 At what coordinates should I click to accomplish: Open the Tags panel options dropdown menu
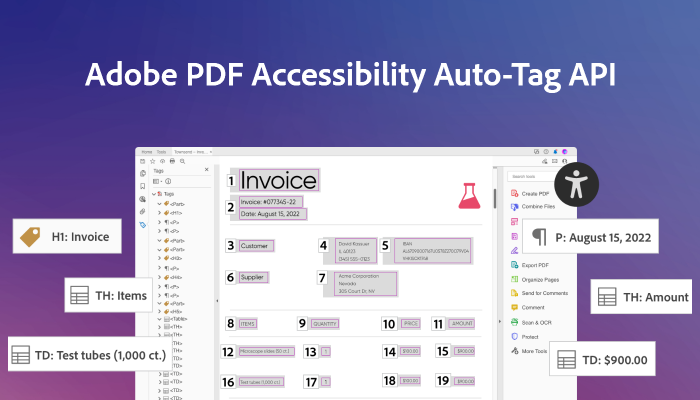click(x=157, y=181)
